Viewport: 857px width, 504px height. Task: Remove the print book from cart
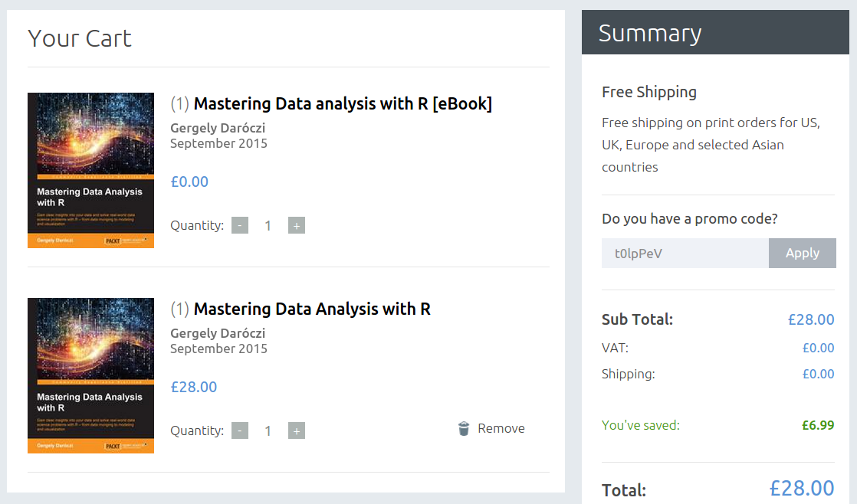(x=491, y=429)
